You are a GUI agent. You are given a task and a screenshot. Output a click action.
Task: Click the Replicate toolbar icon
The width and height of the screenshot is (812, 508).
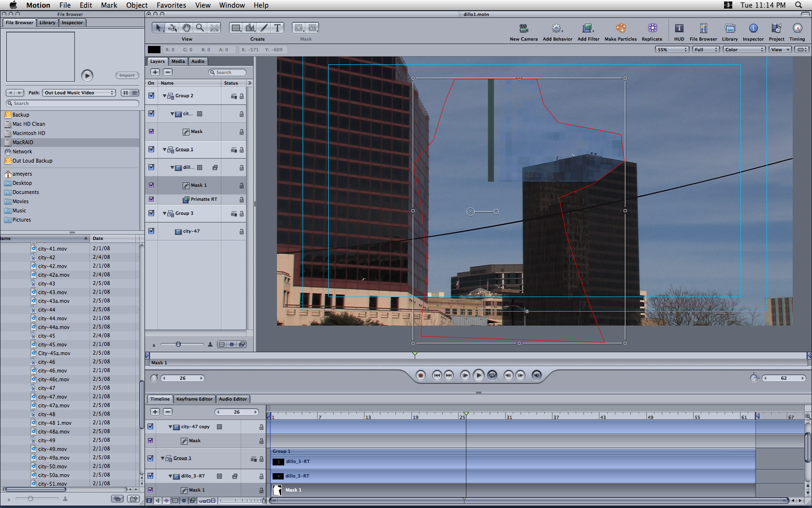point(652,29)
